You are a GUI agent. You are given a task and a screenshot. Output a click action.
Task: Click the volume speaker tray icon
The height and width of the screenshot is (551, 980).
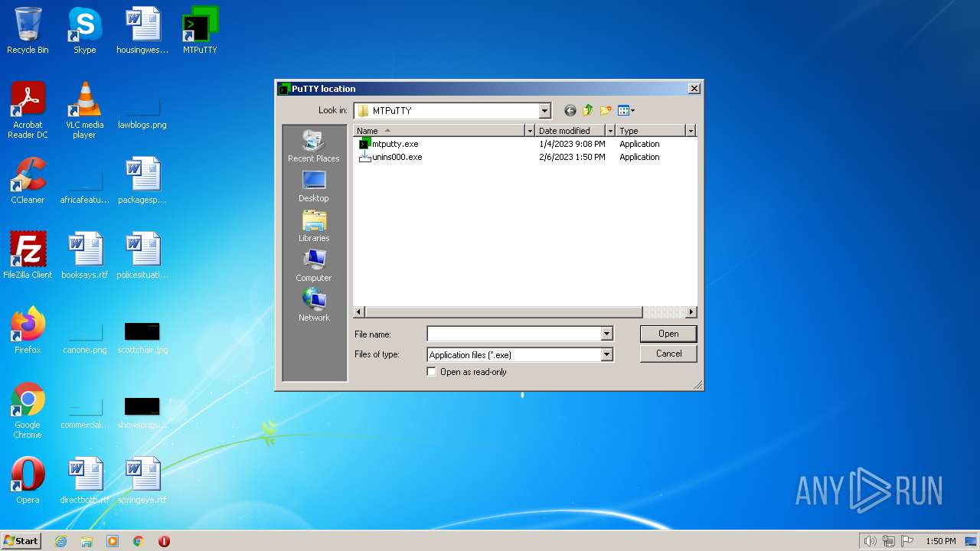coord(870,541)
